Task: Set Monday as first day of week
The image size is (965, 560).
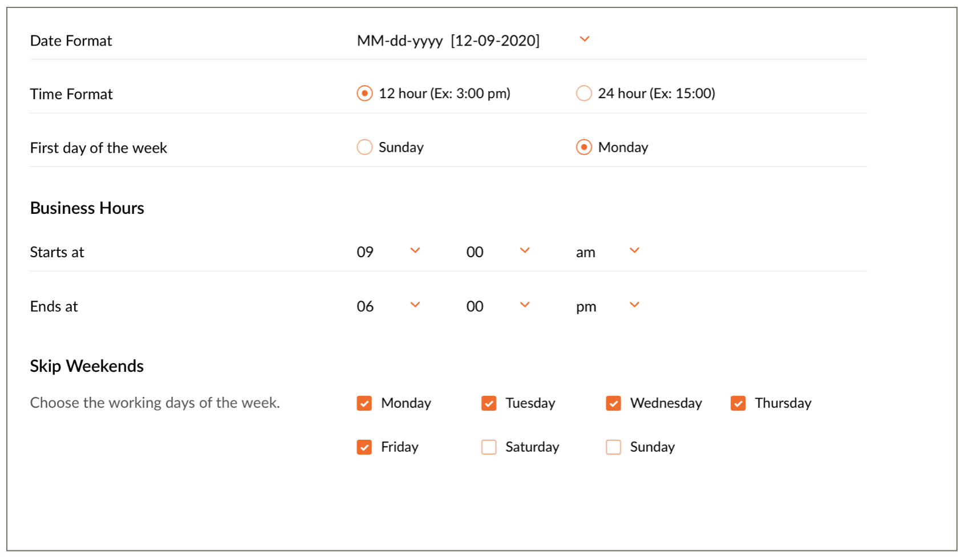Action: click(x=583, y=147)
